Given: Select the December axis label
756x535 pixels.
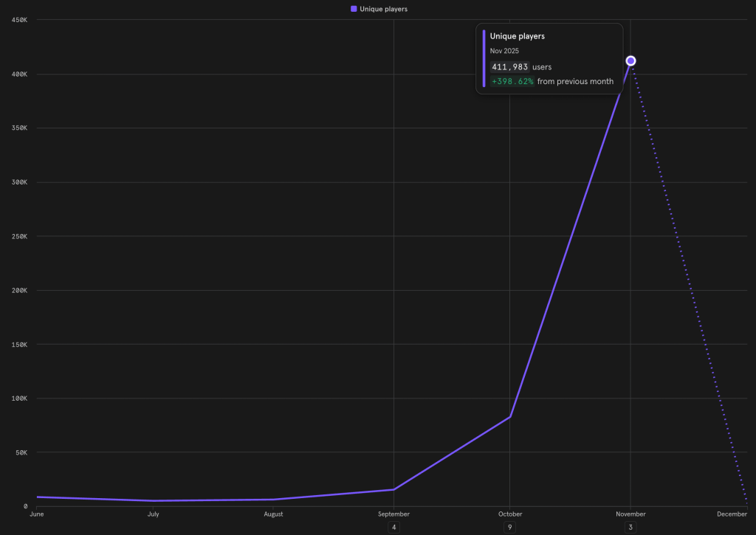Looking at the screenshot, I should pos(732,514).
